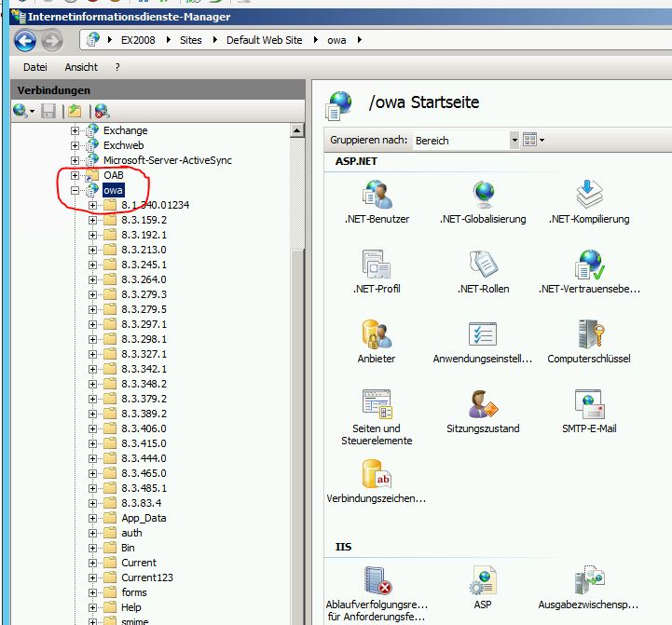Select the 8.3.213.0 folder
Screen dimensions: 672x625
pos(144,250)
